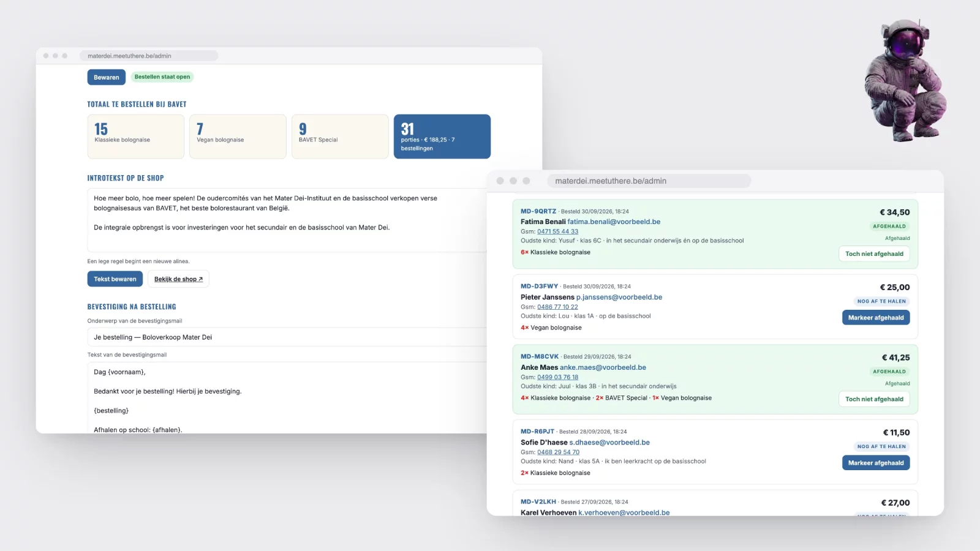Open email s.dhaese@voorbeeld.be
The image size is (980, 551).
tap(609, 442)
